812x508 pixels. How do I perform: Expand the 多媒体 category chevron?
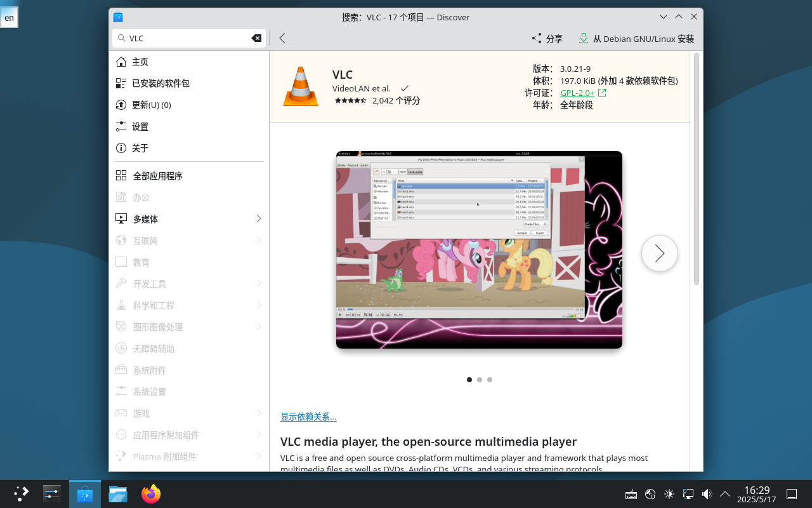tap(259, 218)
